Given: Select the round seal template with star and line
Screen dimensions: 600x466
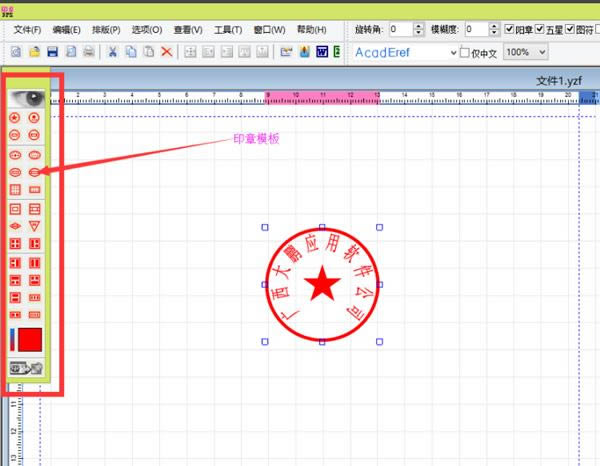Looking at the screenshot, I should pyautogui.click(x=34, y=117).
